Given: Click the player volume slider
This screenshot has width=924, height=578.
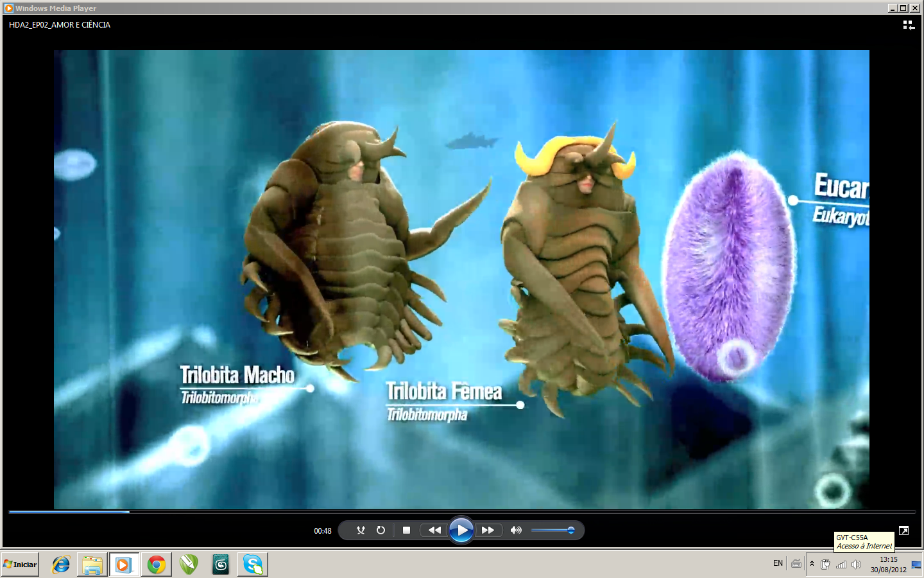Looking at the screenshot, I should [552, 530].
